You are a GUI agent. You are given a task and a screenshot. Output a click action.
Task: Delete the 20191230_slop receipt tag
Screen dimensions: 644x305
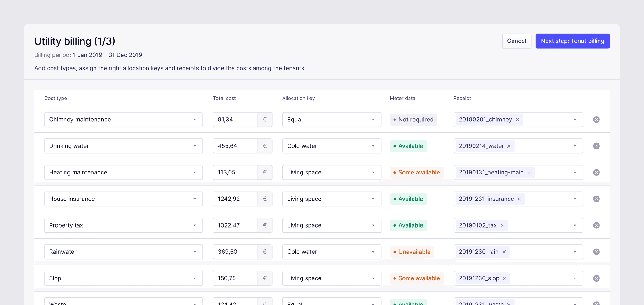pos(505,278)
